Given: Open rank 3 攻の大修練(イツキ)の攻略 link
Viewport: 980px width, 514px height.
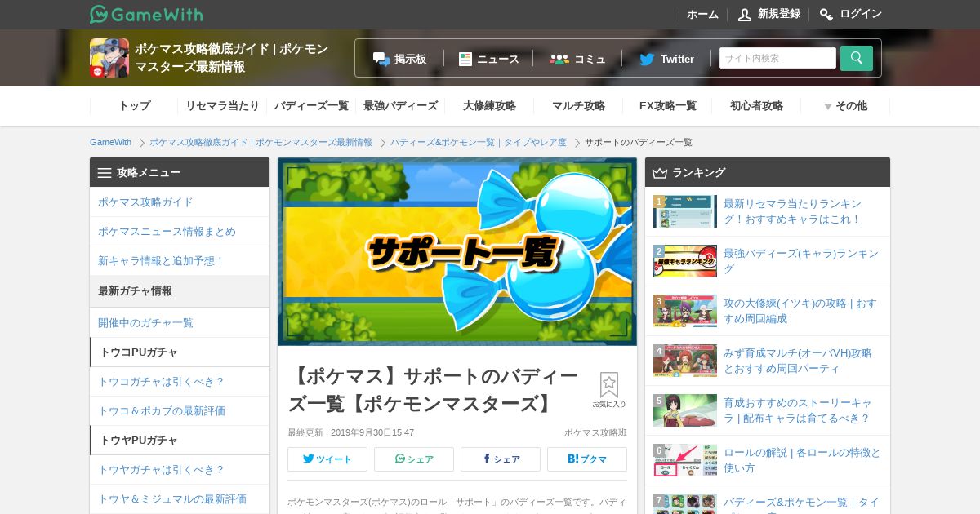Looking at the screenshot, I should pyautogui.click(x=800, y=311).
